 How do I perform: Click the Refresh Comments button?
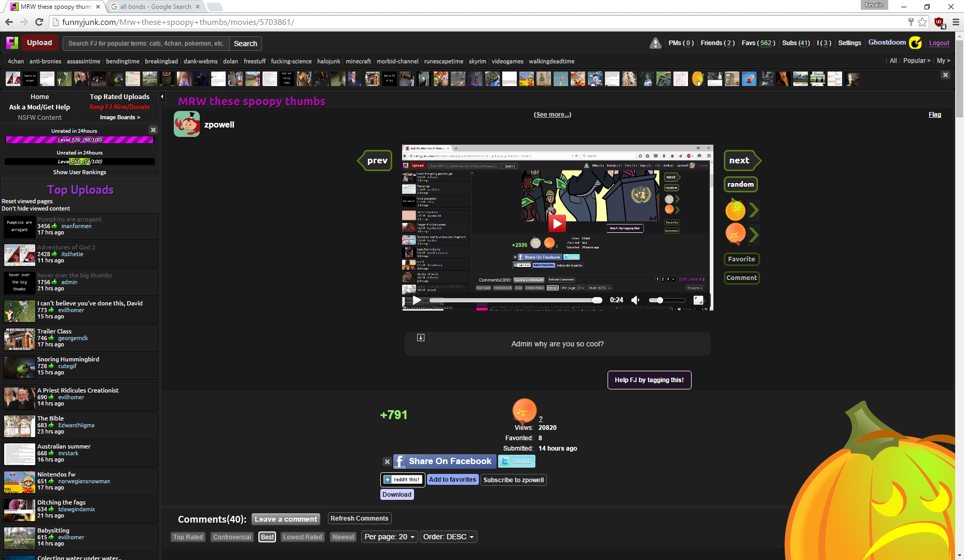[359, 519]
